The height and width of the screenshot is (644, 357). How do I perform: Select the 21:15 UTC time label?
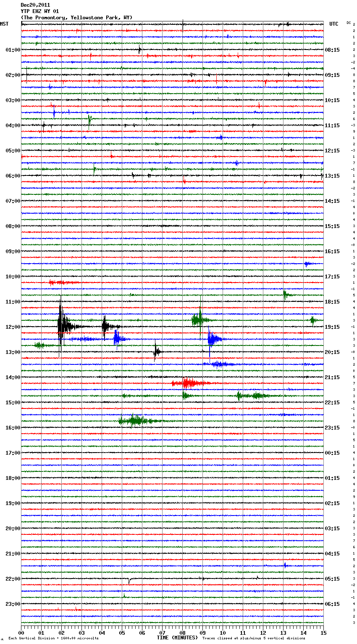pyautogui.click(x=332, y=377)
